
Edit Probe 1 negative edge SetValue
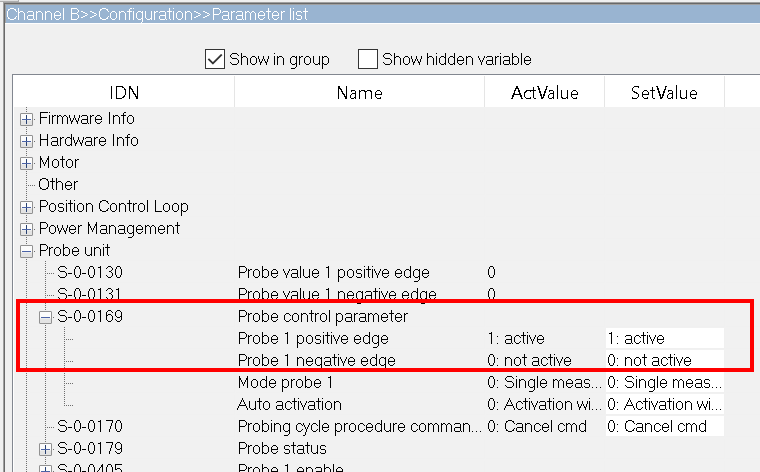point(665,360)
